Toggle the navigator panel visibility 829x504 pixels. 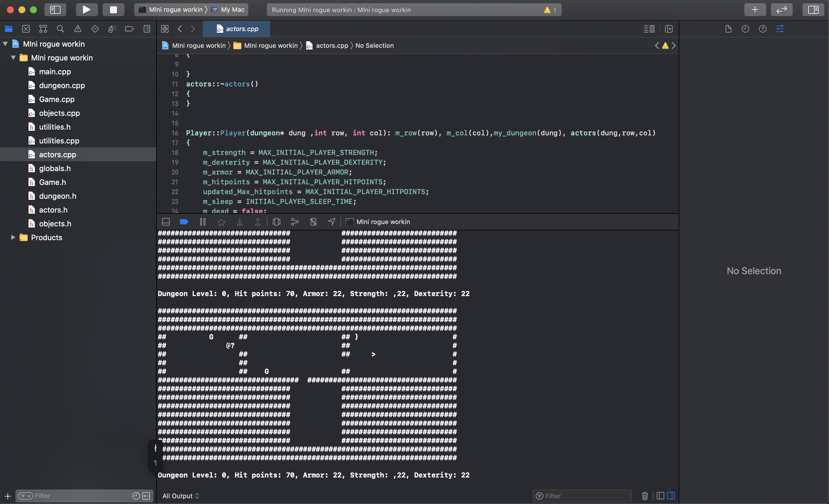click(55, 10)
